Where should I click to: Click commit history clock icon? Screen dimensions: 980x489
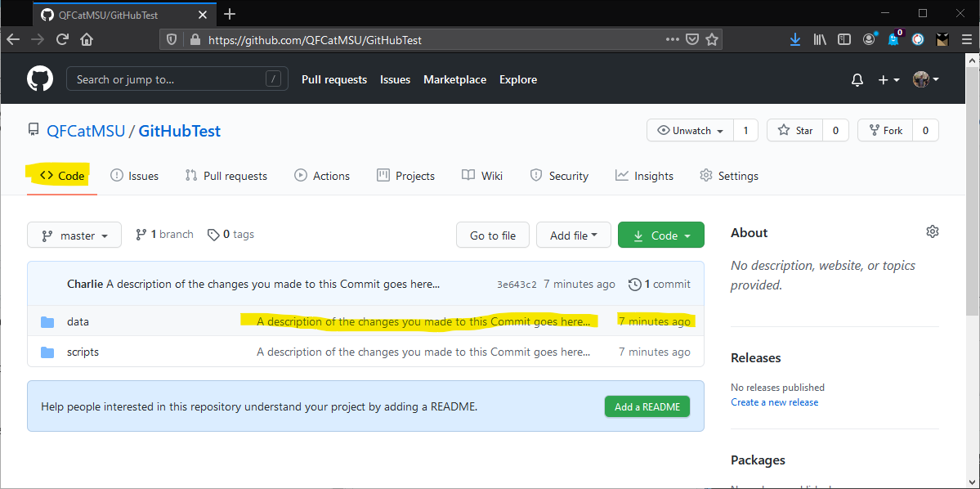pos(634,285)
